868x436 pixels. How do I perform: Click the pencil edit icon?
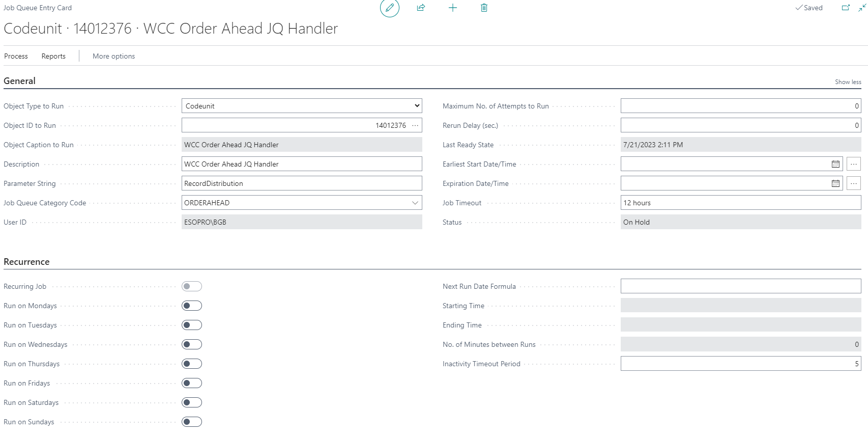(390, 8)
